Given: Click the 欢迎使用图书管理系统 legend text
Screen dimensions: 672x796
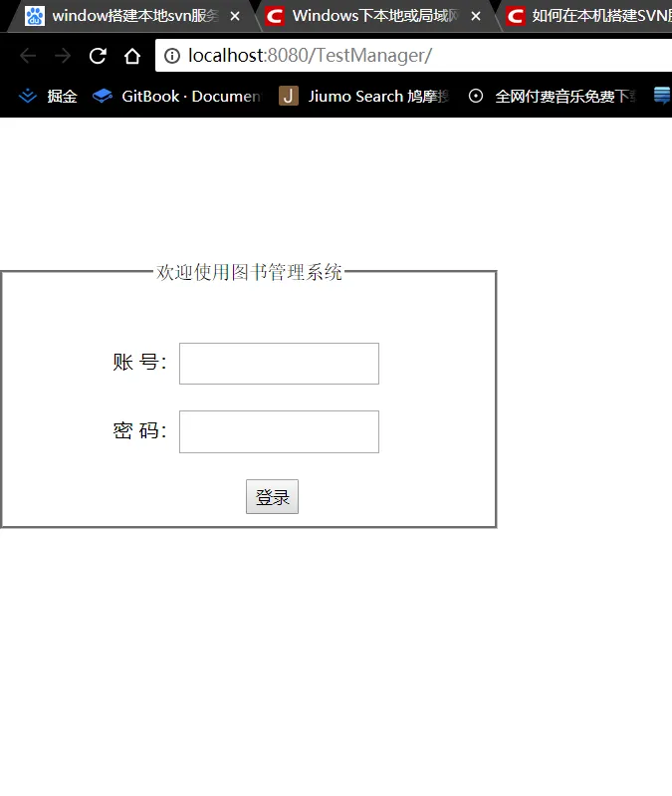Looking at the screenshot, I should (249, 272).
